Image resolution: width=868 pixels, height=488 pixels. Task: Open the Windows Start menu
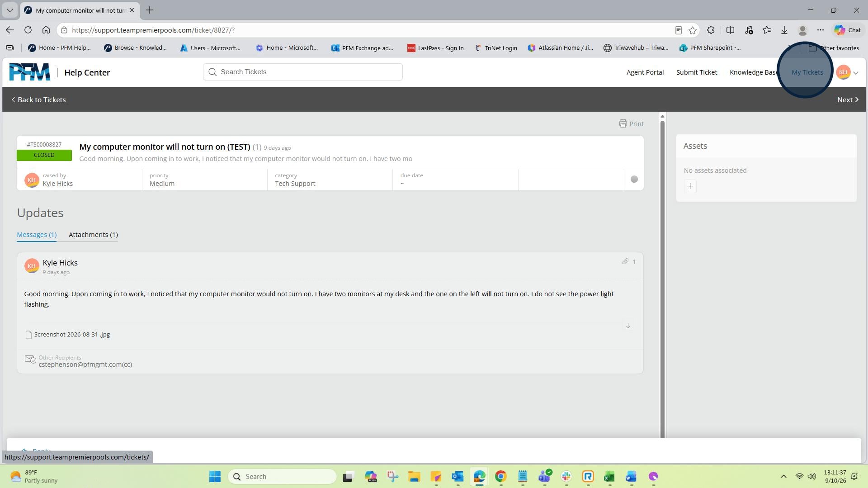[215, 476]
